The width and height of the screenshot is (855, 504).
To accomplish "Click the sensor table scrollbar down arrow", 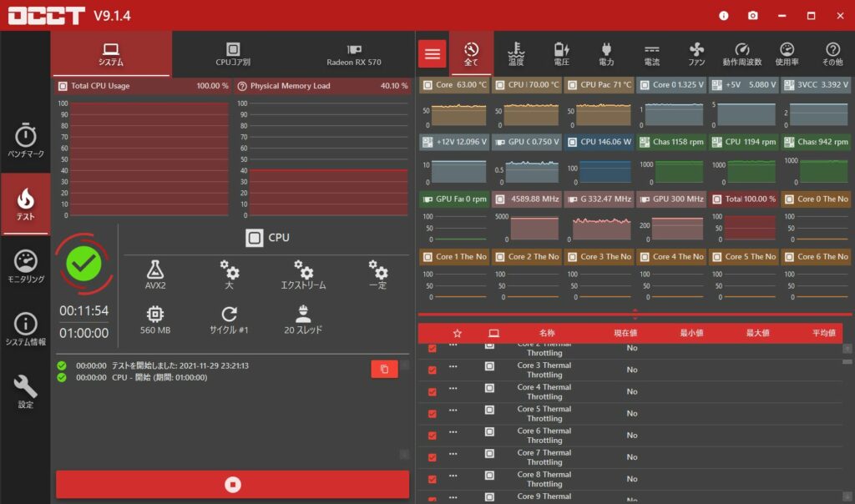I will (847, 496).
